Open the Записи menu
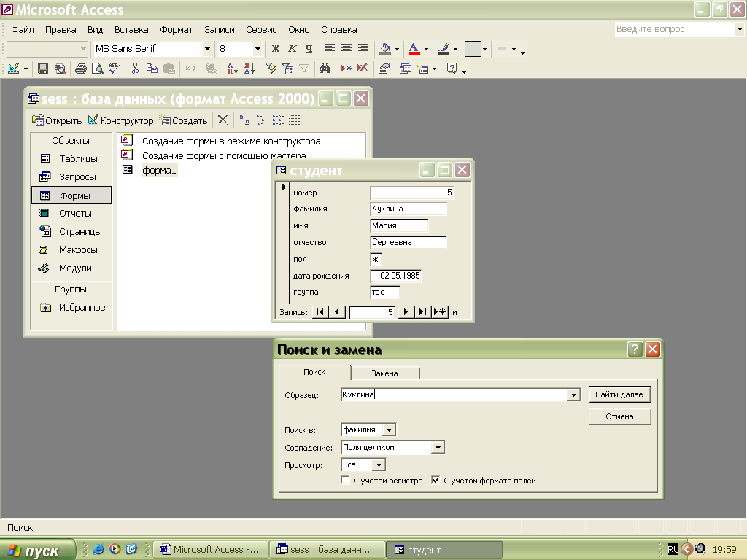Viewport: 747px width, 560px height. point(219,29)
